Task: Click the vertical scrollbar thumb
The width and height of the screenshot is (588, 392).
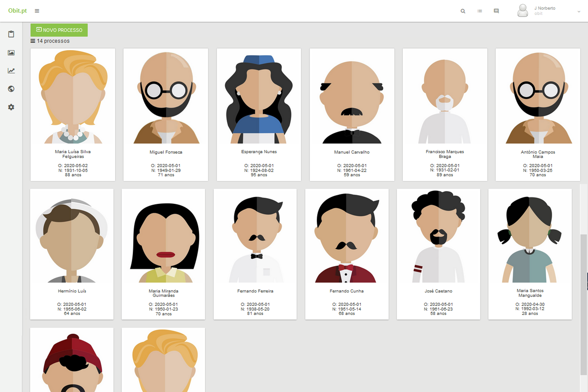Action: 584,304
